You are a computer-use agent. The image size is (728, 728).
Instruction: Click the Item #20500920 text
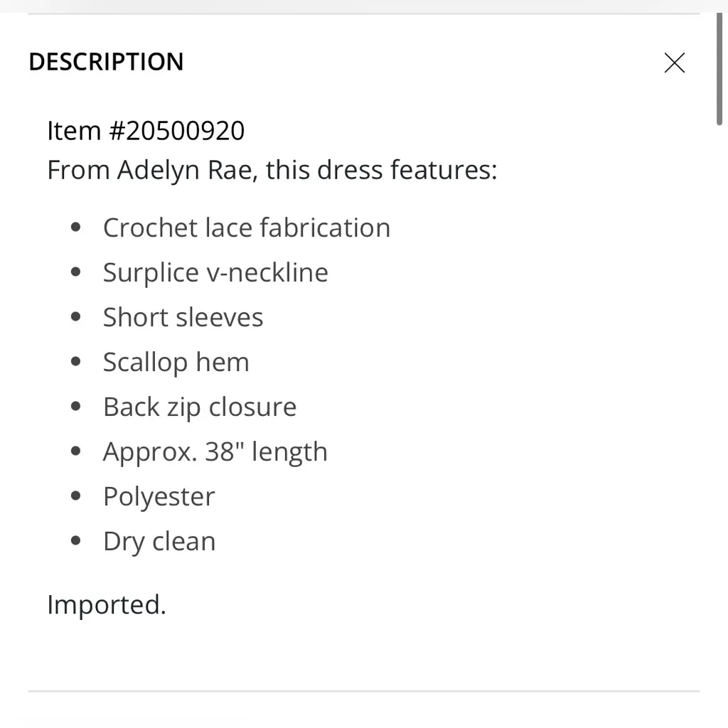(146, 131)
